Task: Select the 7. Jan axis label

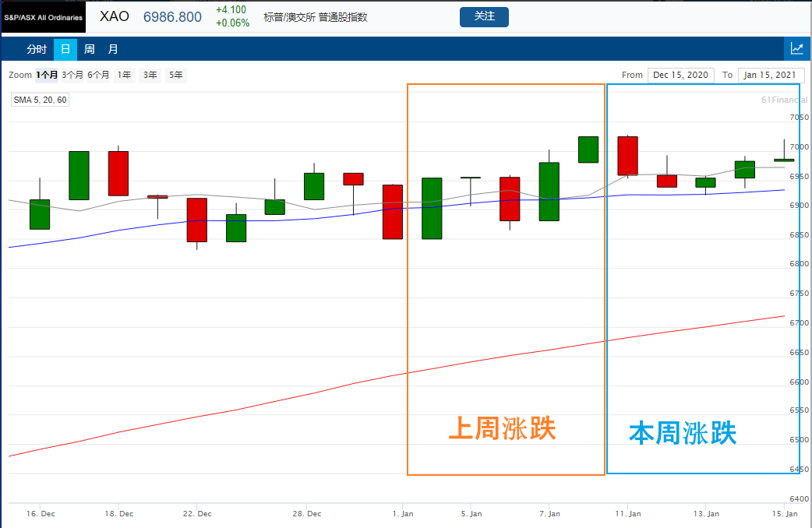Action: tap(549, 513)
